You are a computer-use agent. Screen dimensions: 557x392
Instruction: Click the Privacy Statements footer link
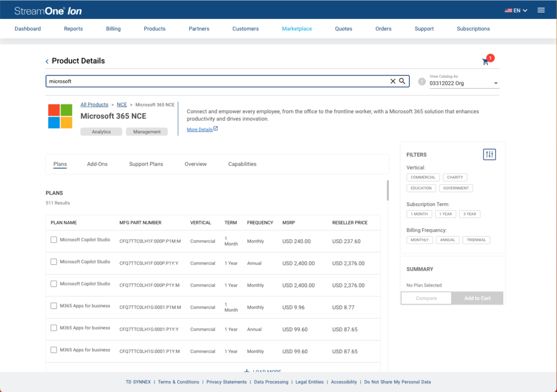226,382
